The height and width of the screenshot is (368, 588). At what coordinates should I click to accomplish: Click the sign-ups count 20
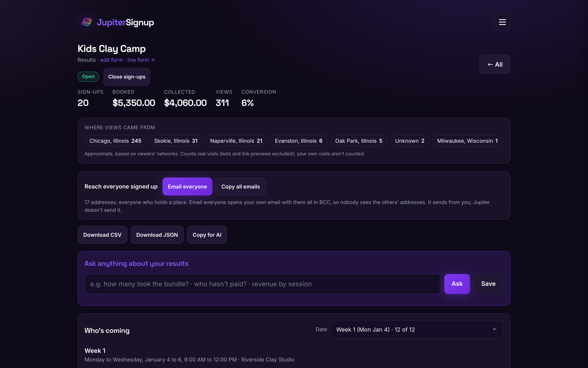pos(83,103)
